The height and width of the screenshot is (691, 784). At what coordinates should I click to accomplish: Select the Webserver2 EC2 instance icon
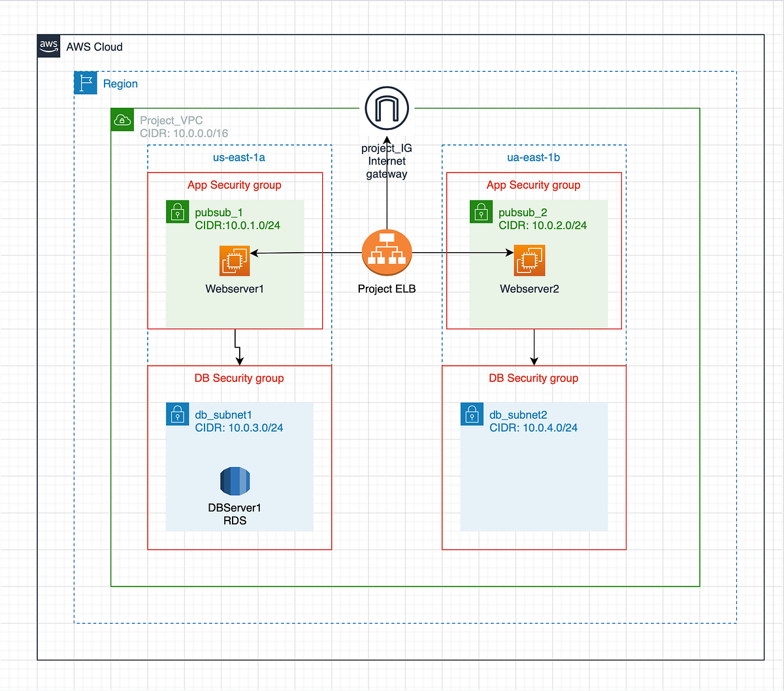pos(529,259)
